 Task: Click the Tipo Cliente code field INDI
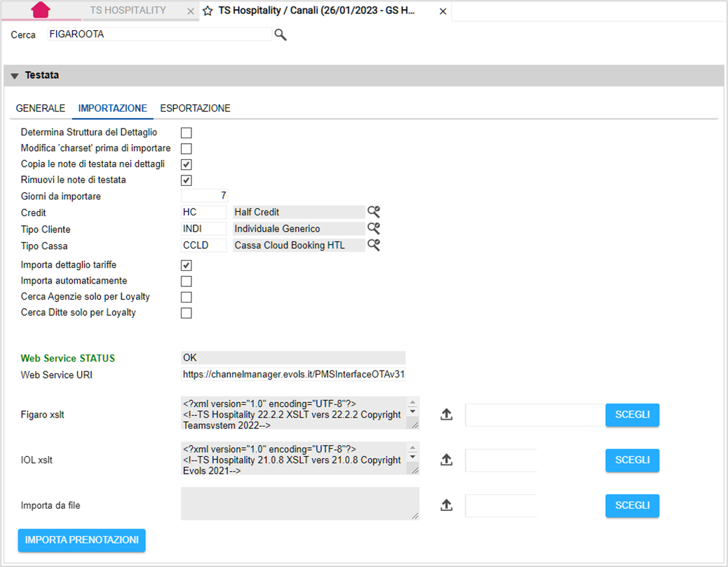[x=204, y=229]
